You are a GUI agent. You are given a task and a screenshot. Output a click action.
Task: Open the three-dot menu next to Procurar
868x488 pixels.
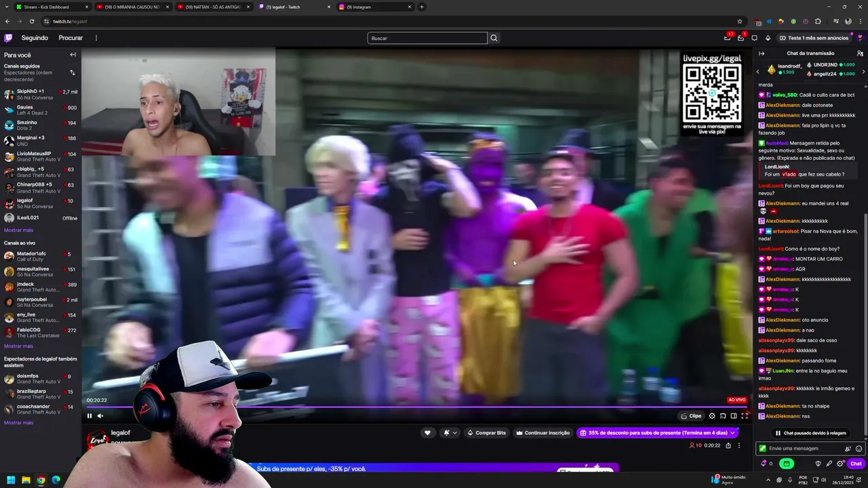pyautogui.click(x=96, y=38)
